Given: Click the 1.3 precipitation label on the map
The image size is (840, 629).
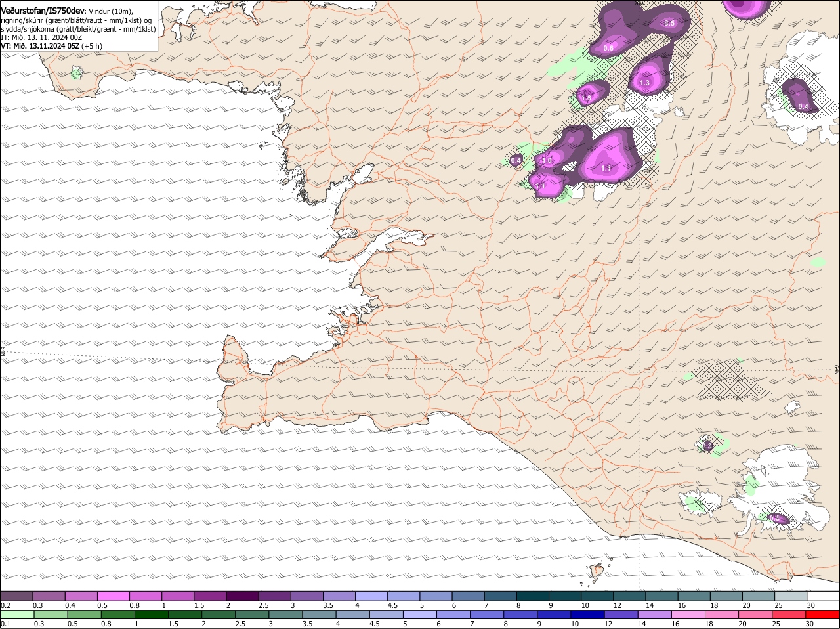Looking at the screenshot, I should pos(644,83).
